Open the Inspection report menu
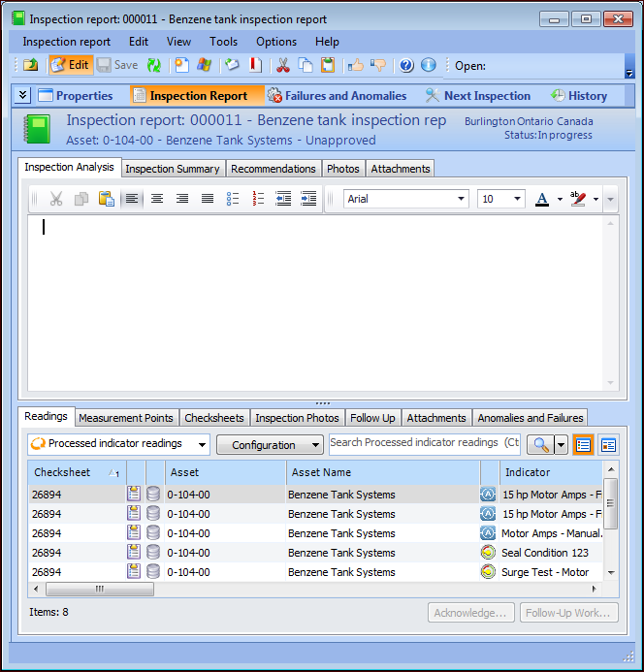This screenshot has width=644, height=672. click(67, 42)
